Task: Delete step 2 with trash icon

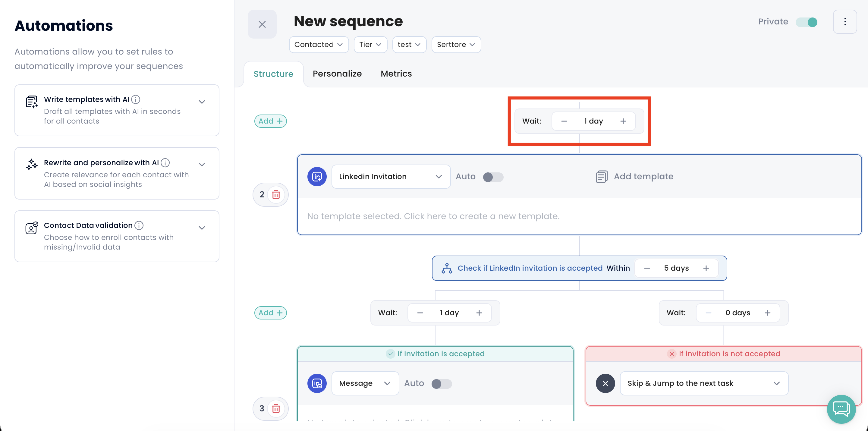Action: [276, 194]
